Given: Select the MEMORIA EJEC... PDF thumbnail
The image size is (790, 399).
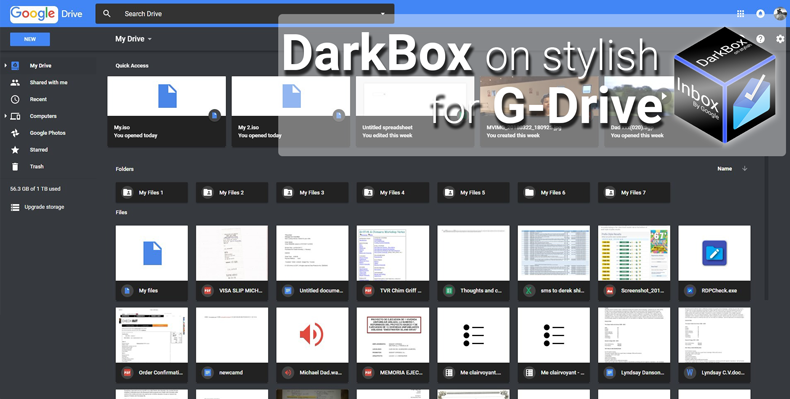Looking at the screenshot, I should 393,335.
